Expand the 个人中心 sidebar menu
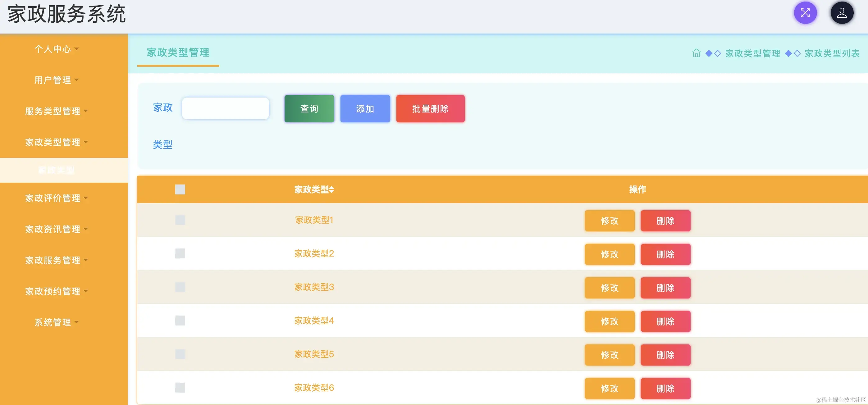 56,49
